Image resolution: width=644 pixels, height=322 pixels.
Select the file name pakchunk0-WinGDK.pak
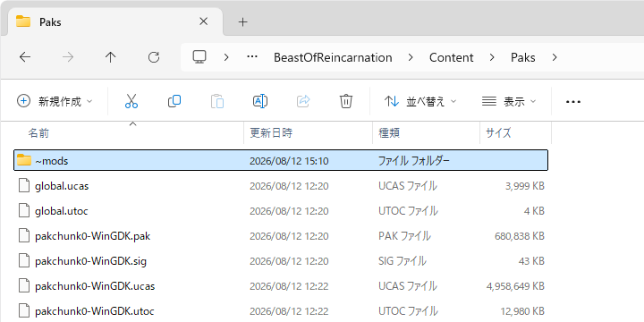pos(92,236)
